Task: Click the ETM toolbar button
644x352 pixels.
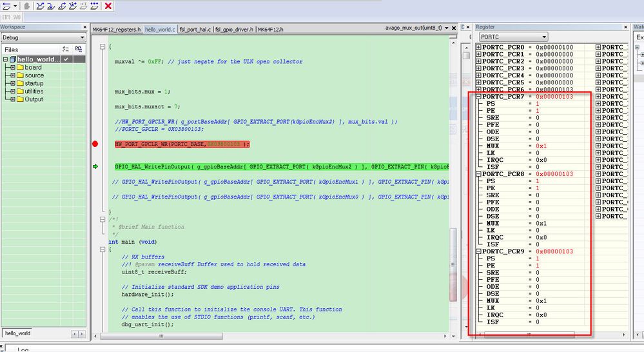Action: tap(6, 17)
